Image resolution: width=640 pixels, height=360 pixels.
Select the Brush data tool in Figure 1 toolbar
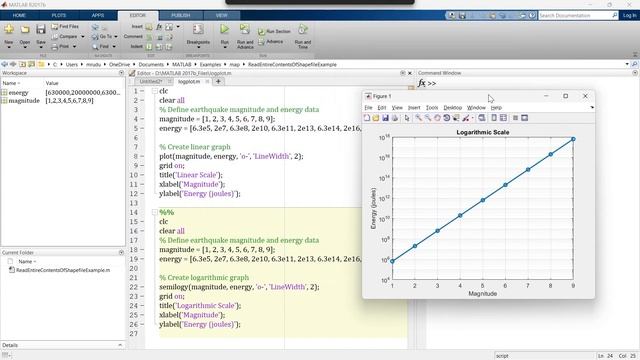465,118
